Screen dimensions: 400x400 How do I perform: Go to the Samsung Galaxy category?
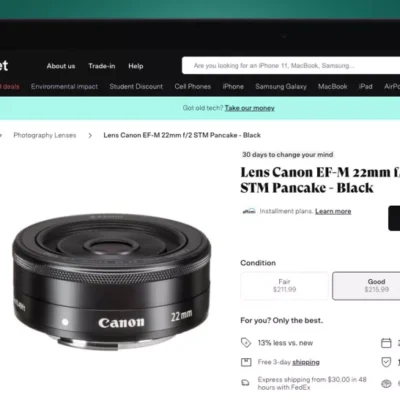coord(281,87)
